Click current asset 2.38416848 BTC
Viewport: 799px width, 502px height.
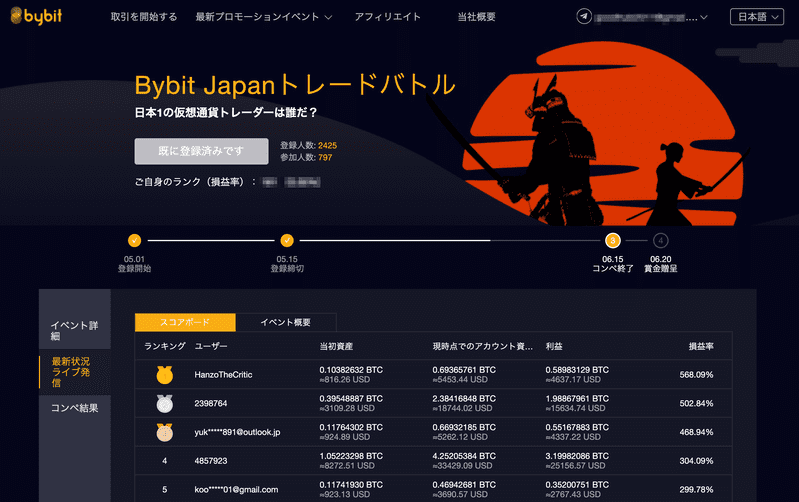point(464,399)
